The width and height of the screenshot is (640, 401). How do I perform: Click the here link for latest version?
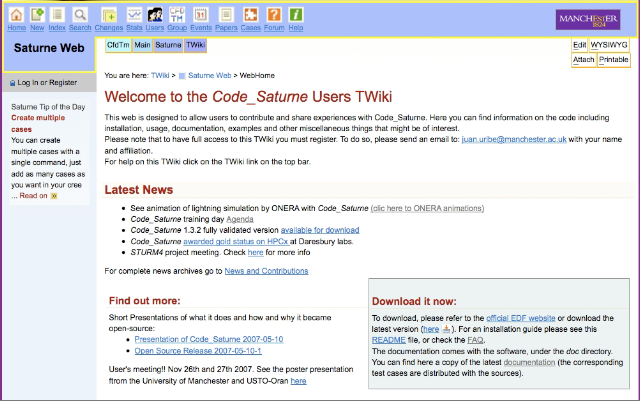(x=431, y=329)
